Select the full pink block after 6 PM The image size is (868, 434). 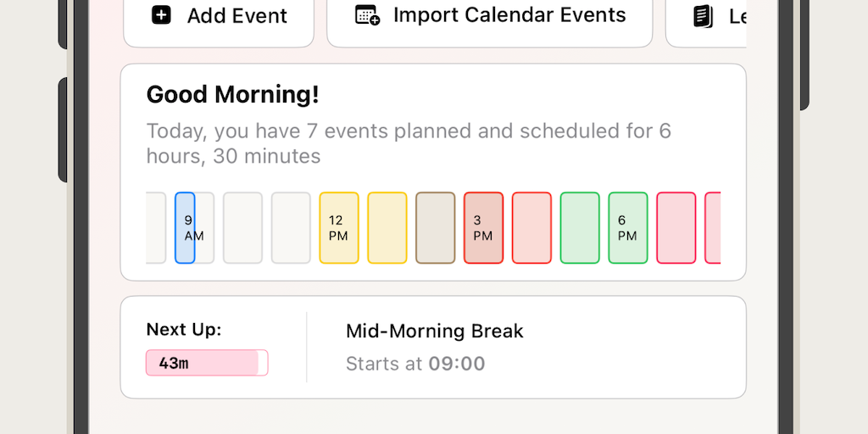[676, 227]
